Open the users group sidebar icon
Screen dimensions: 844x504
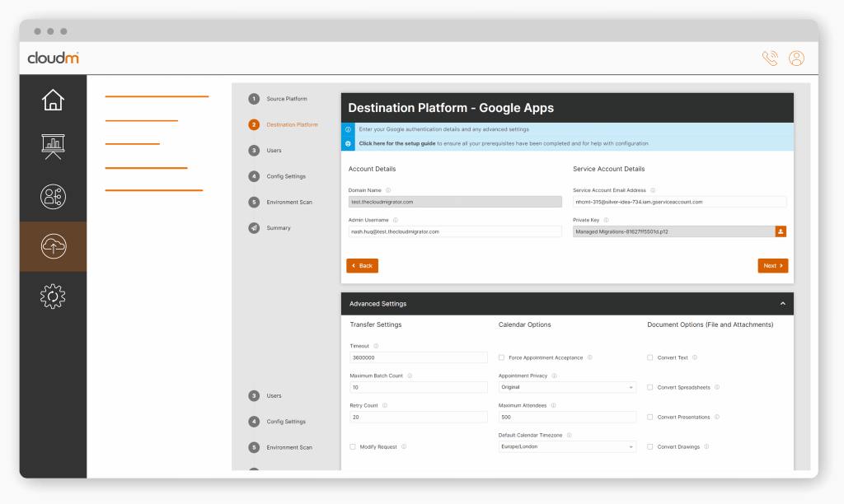click(x=53, y=196)
